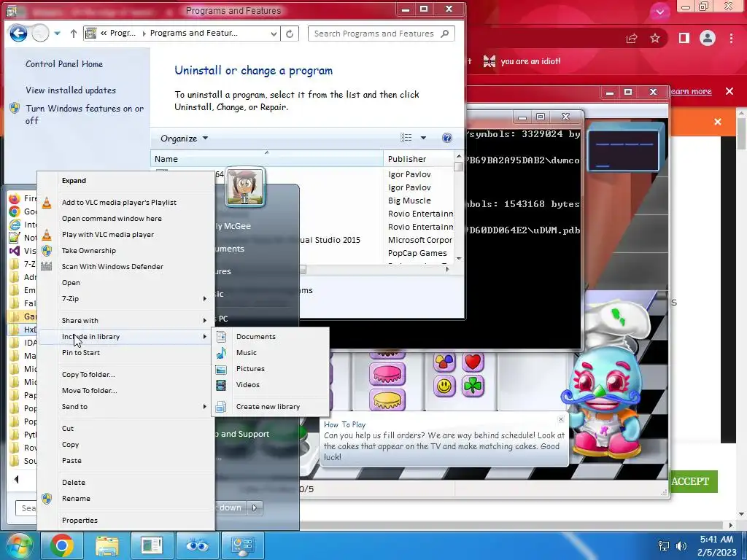The height and width of the screenshot is (560, 747).
Task: Select the smiley face topping icon
Action: [x=444, y=386]
